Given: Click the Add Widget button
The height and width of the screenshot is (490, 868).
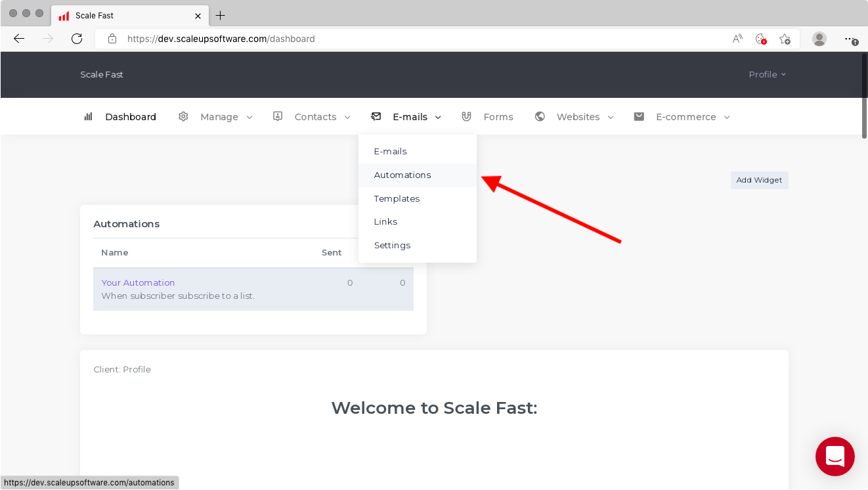Looking at the screenshot, I should (x=759, y=180).
